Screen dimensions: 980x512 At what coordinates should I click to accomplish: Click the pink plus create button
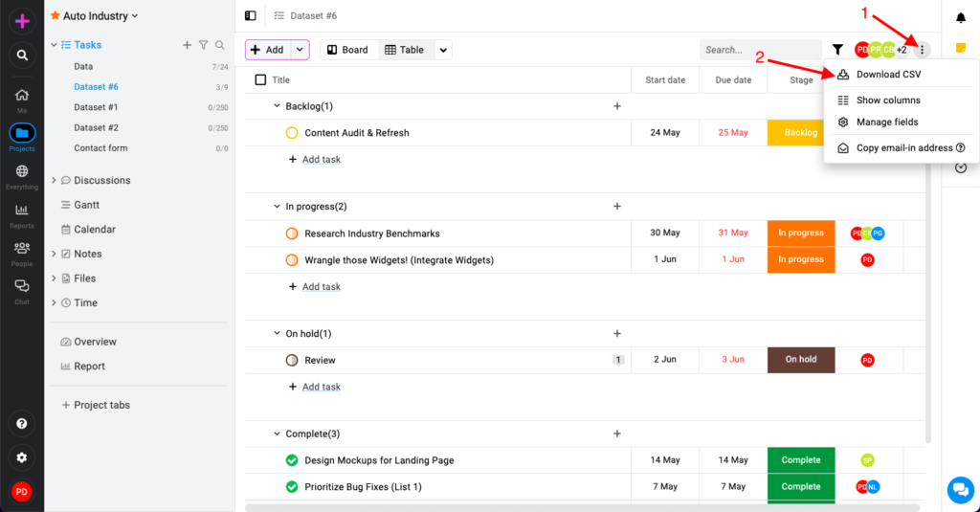22,21
